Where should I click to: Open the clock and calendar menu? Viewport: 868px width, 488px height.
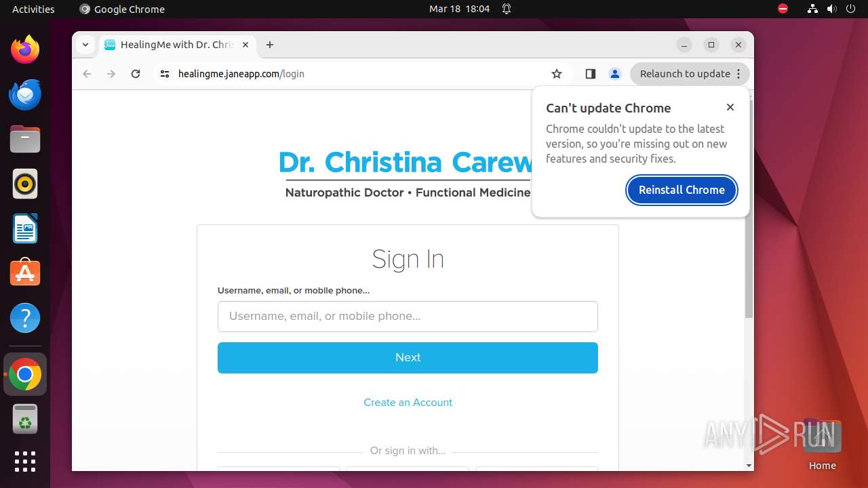(459, 9)
